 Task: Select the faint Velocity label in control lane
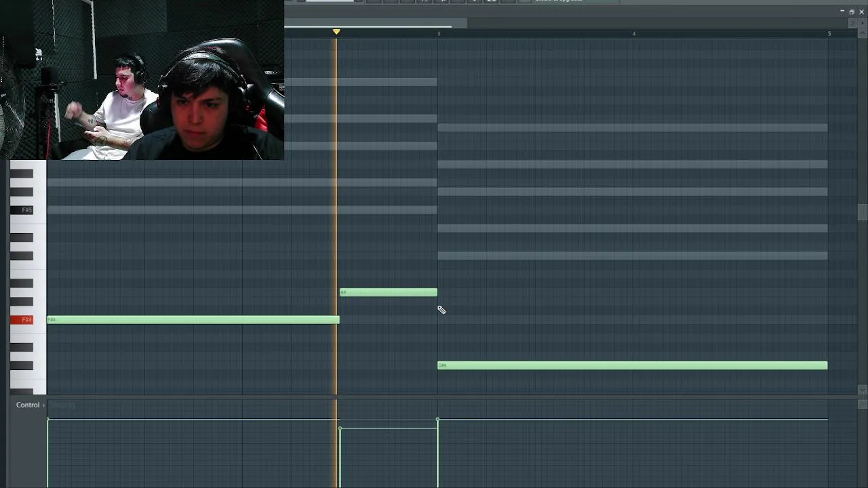(62, 405)
